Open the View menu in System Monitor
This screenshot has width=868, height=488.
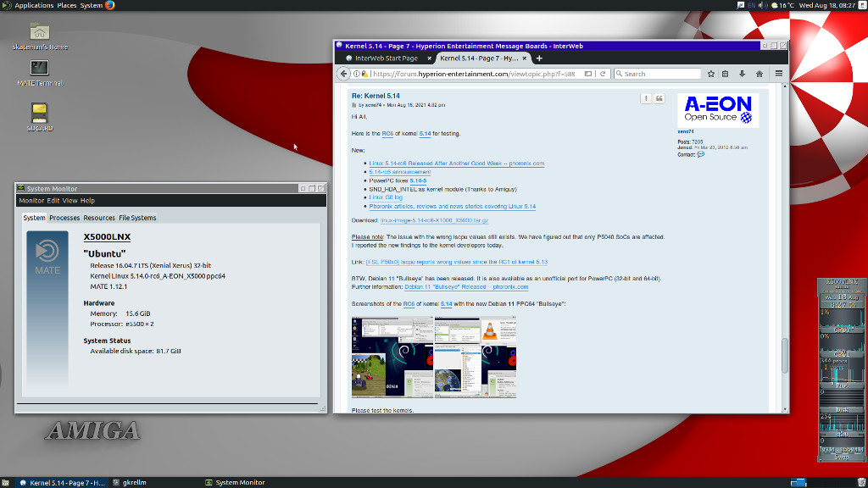(70, 201)
